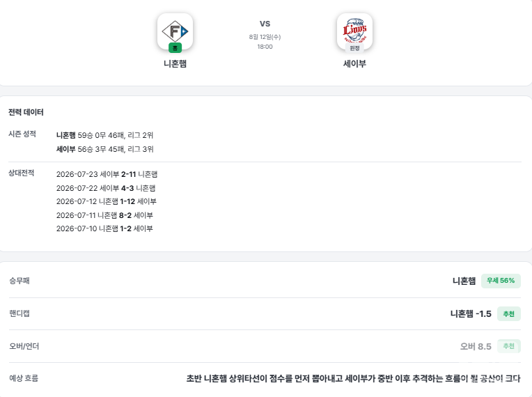Select the 우세 56% green badge

(501, 281)
